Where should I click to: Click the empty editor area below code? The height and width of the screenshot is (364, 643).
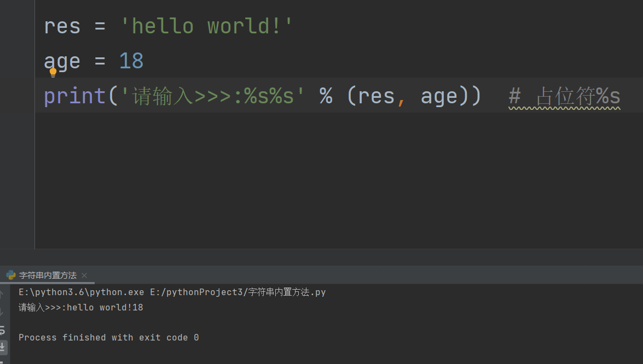(339, 180)
